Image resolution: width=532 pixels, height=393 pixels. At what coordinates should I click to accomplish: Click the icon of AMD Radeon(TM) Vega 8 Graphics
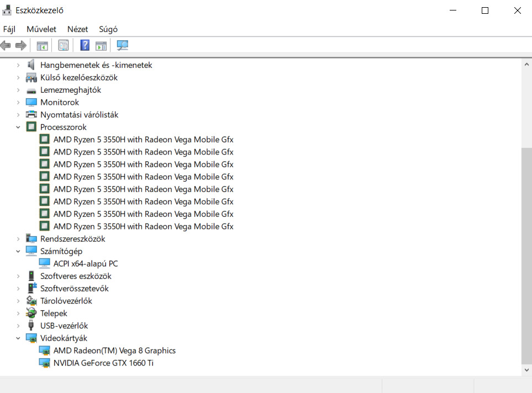coord(44,350)
